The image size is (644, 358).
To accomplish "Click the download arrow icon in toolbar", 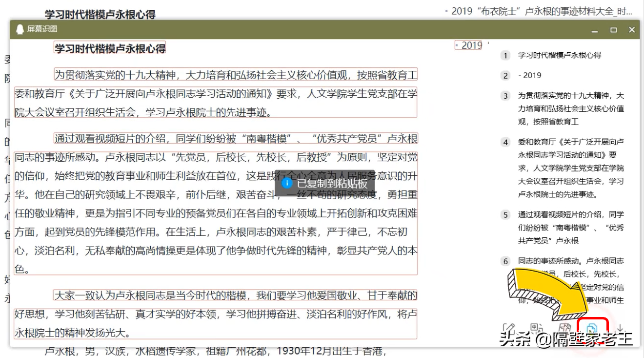I will click(620, 326).
